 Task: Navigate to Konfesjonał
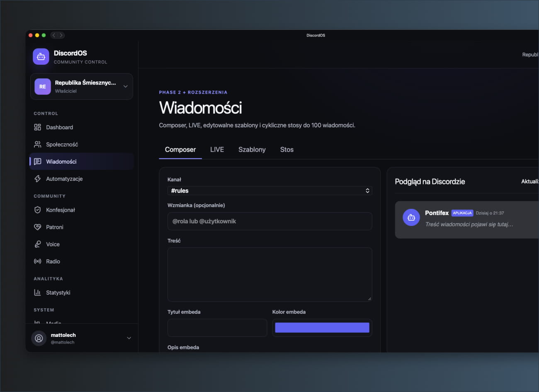click(x=82, y=210)
